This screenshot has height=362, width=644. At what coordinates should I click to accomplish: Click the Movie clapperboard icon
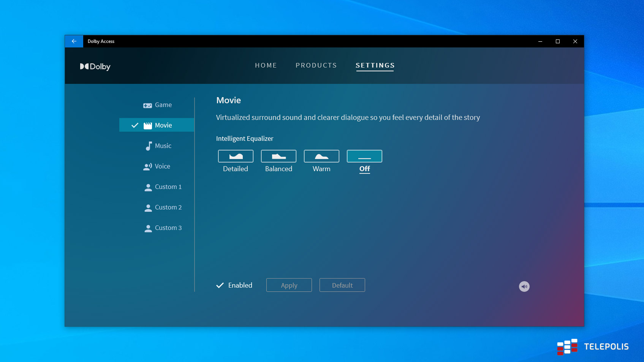click(148, 126)
